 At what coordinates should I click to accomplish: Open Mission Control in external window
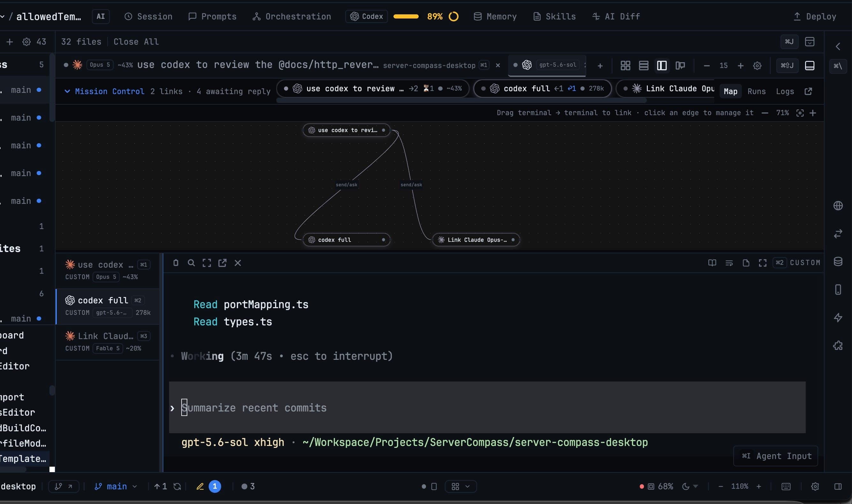(x=808, y=91)
